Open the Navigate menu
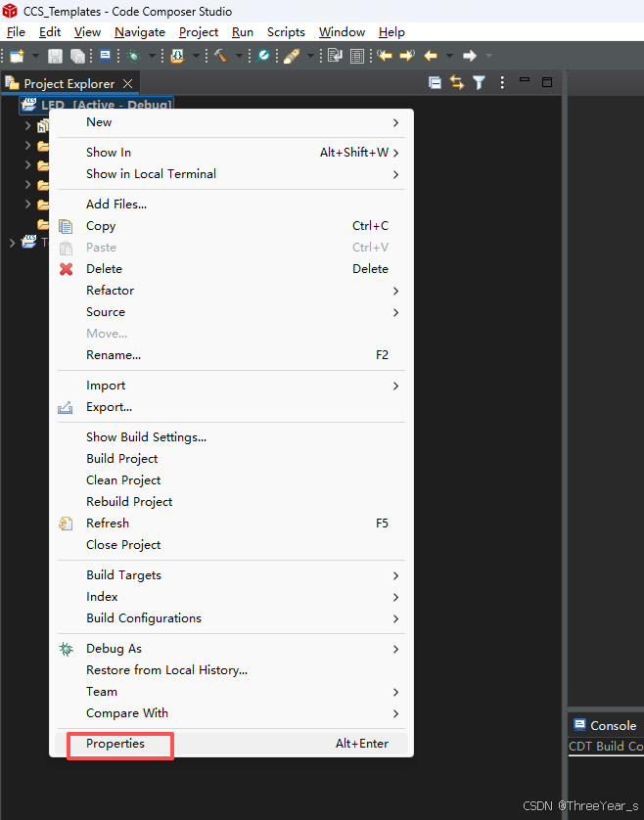The width and height of the screenshot is (644, 820). click(140, 32)
